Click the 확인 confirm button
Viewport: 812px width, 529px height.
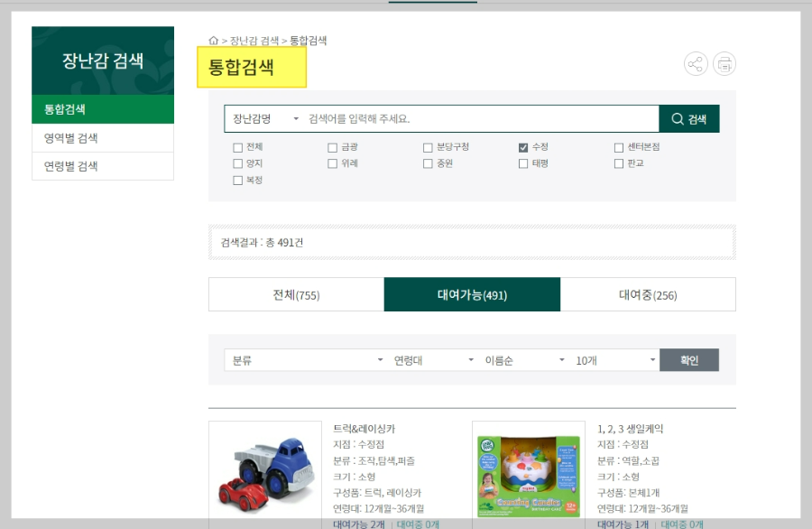tap(688, 359)
